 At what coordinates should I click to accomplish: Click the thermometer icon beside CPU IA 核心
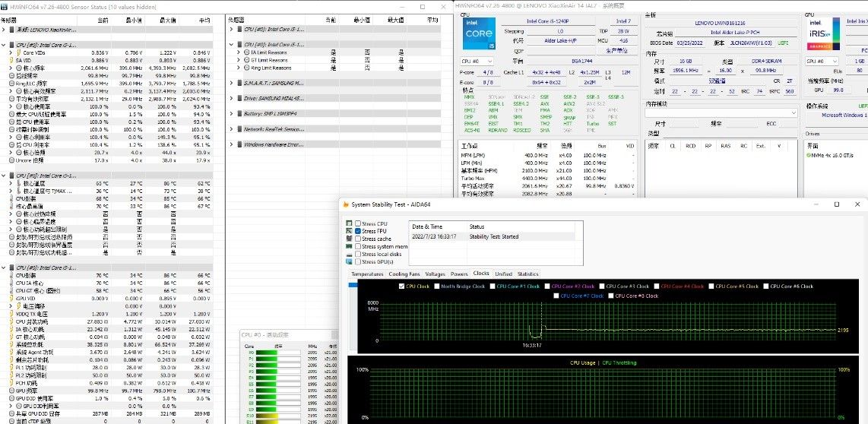(12, 283)
